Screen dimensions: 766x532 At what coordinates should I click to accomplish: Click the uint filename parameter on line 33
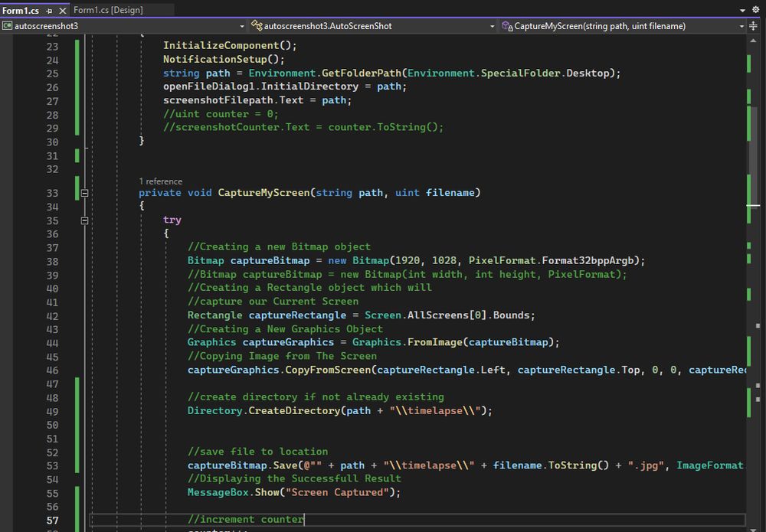coord(435,193)
